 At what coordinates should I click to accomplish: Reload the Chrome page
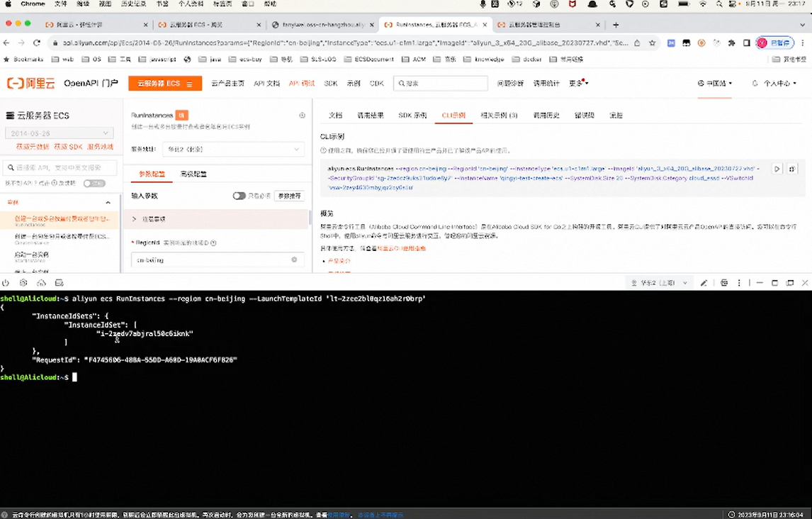[x=36, y=43]
